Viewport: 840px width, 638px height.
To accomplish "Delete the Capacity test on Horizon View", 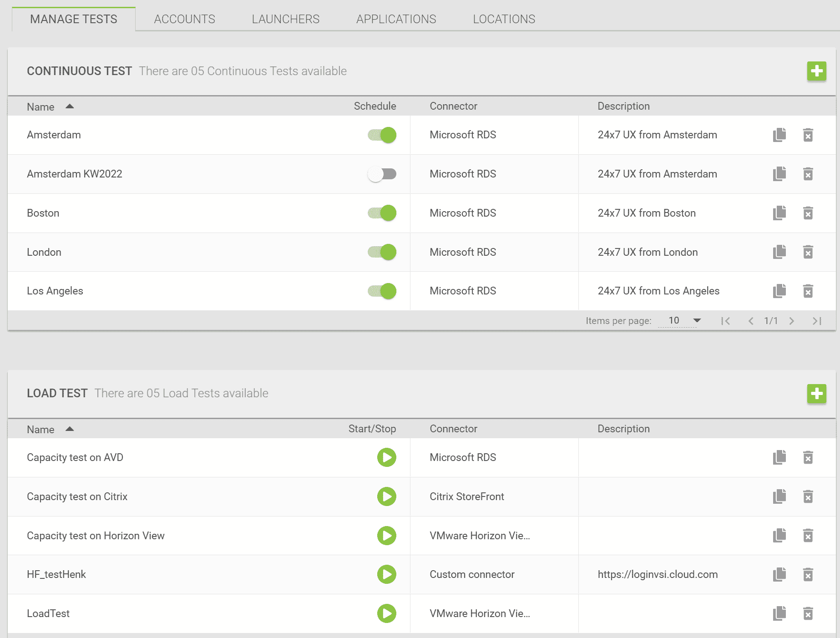I will point(808,536).
